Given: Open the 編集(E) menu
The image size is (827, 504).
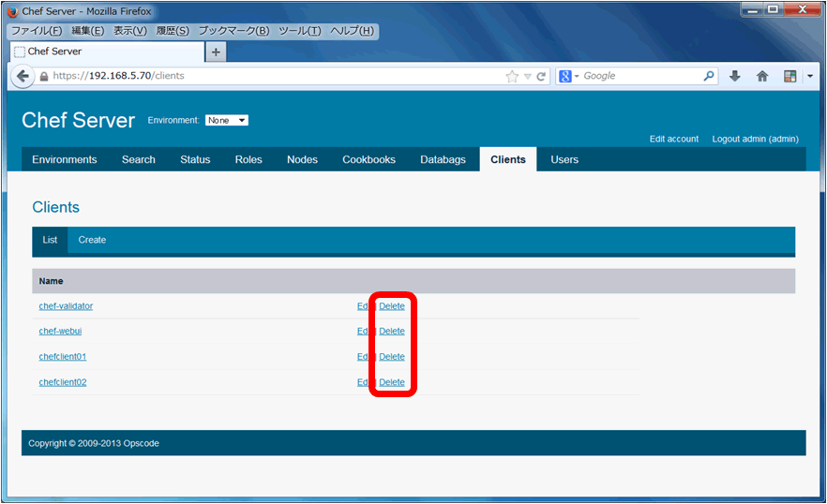Looking at the screenshot, I should [x=87, y=31].
